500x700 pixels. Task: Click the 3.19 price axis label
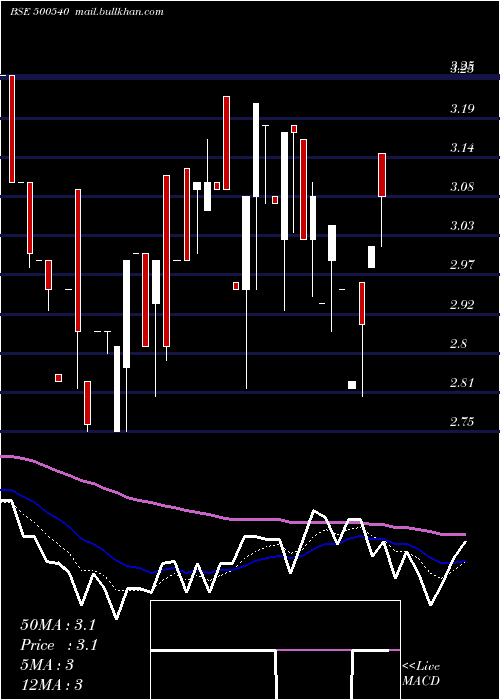tap(462, 108)
